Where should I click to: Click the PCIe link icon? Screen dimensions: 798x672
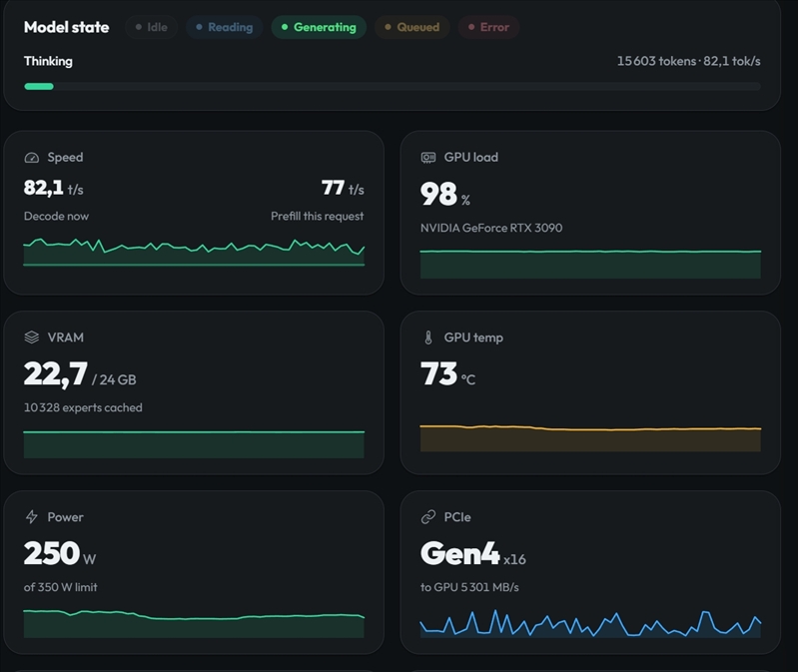tap(428, 517)
